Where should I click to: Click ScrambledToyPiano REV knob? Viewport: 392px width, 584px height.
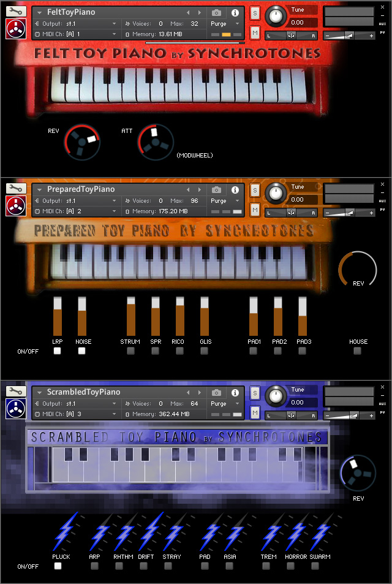coord(358,473)
